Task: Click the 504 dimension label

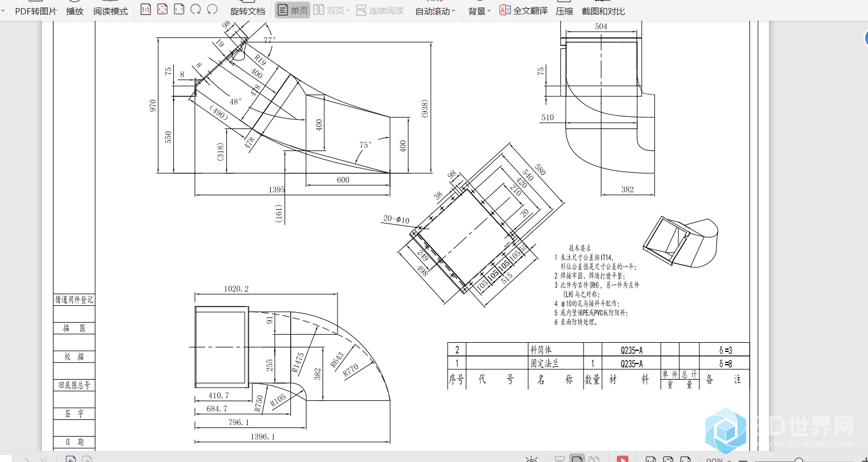Action: [601, 26]
